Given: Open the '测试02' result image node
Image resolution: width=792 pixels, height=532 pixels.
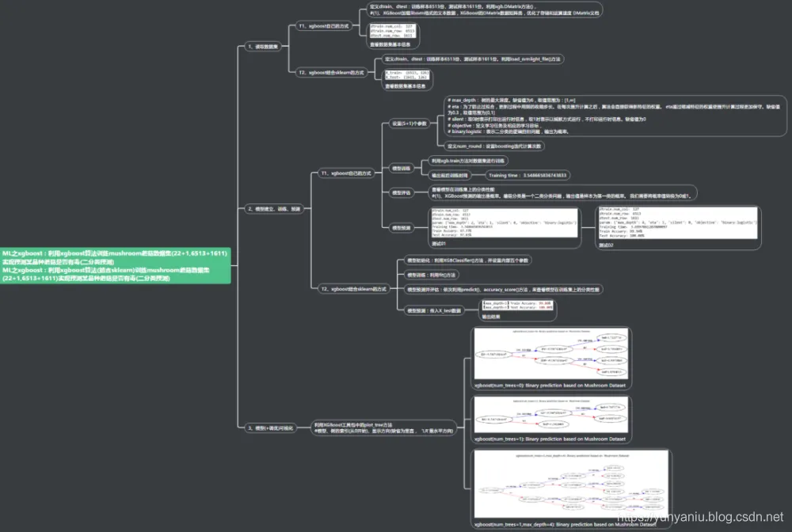Looking at the screenshot, I should (x=678, y=227).
